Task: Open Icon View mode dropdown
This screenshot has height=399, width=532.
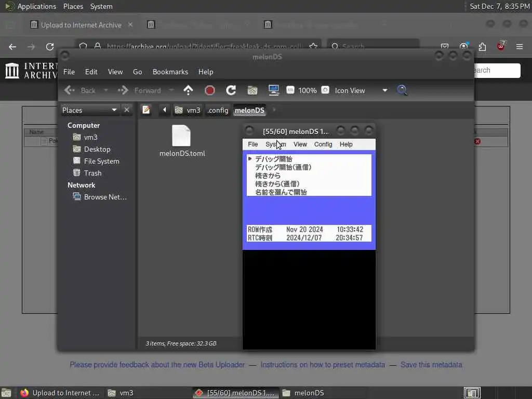Action: [361, 90]
